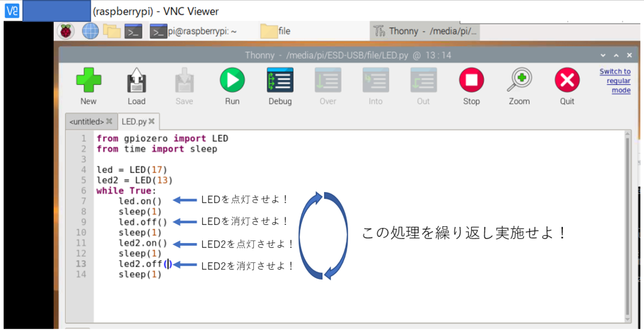Click the Load file toolbar icon
Screen dimensions: 644x330
click(136, 81)
